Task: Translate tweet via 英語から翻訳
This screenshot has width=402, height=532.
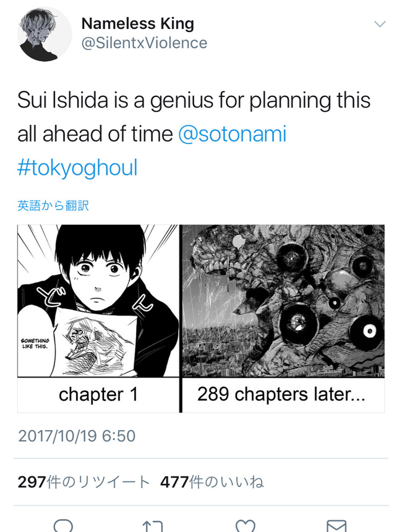Action: pyautogui.click(x=53, y=206)
